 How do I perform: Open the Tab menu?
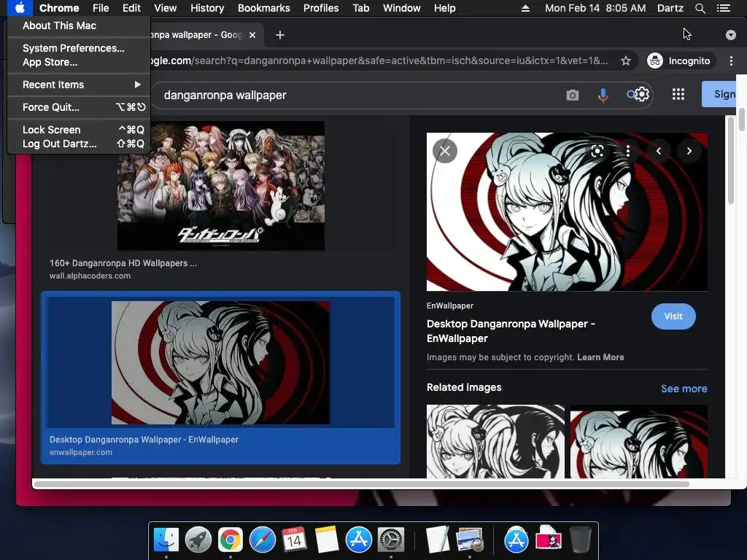point(360,8)
